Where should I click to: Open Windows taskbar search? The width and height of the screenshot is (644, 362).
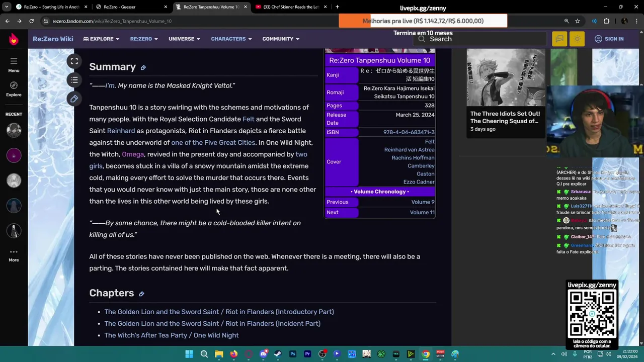pos(204,354)
